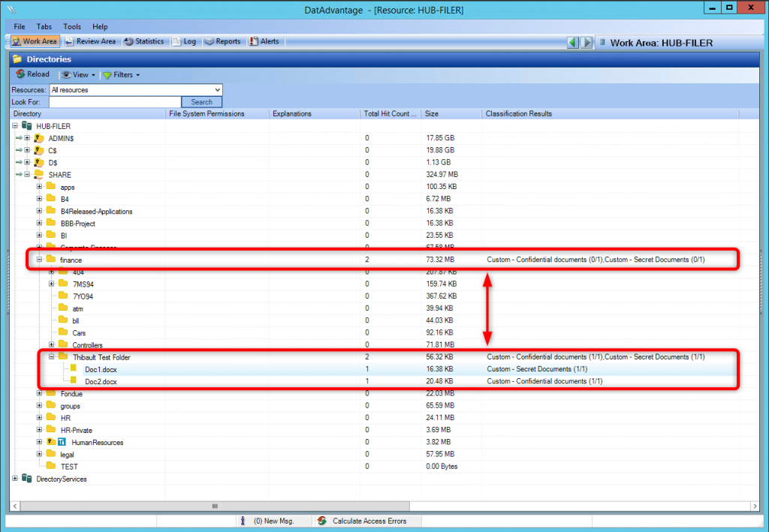Open the Help menu
This screenshot has height=532, width=769.
100,26
